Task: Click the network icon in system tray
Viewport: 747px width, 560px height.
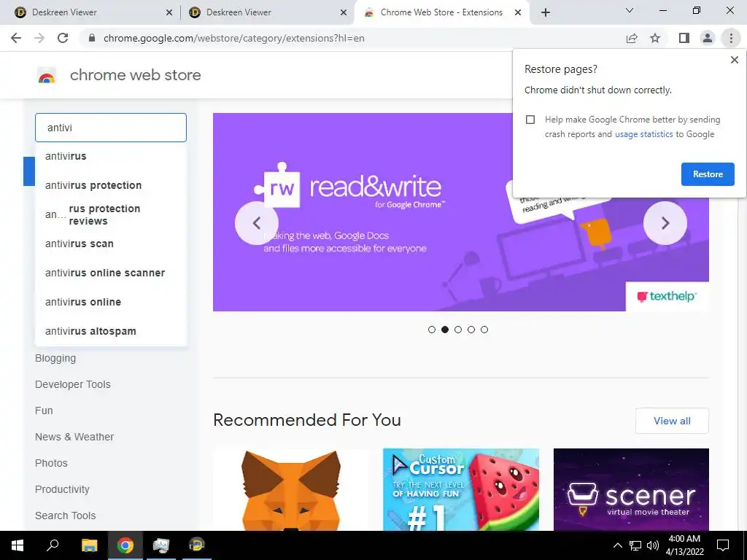Action: point(635,545)
